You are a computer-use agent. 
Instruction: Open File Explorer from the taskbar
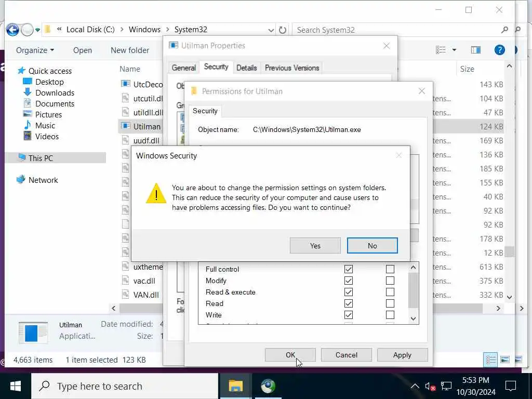click(235, 386)
